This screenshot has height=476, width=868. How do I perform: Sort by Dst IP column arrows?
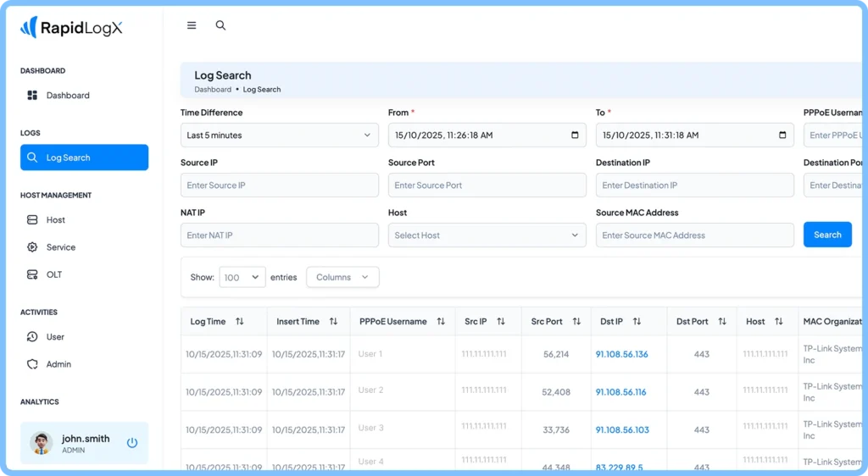coord(637,322)
